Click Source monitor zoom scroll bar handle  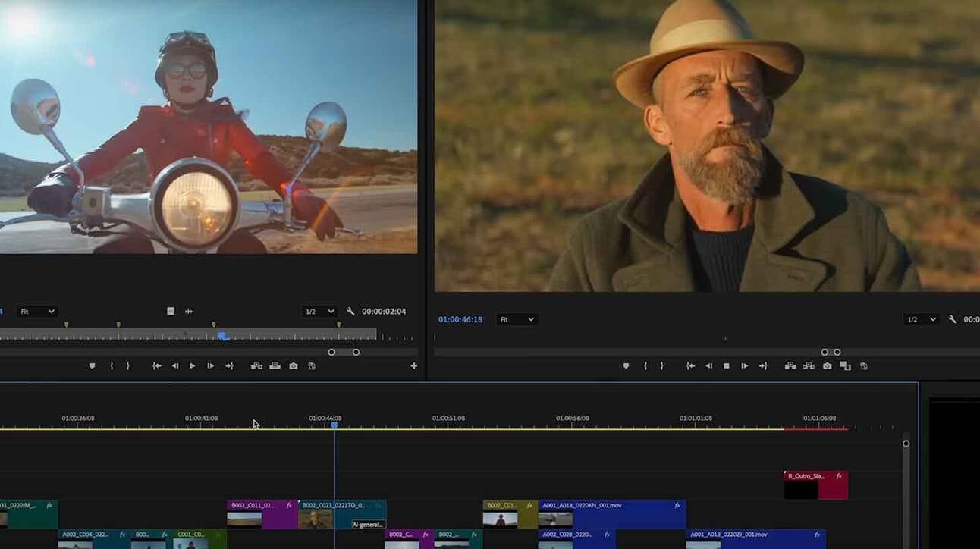point(344,352)
